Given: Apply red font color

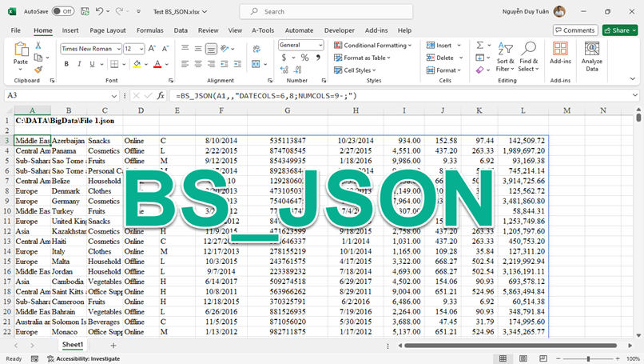Looking at the screenshot, I should coord(157,64).
